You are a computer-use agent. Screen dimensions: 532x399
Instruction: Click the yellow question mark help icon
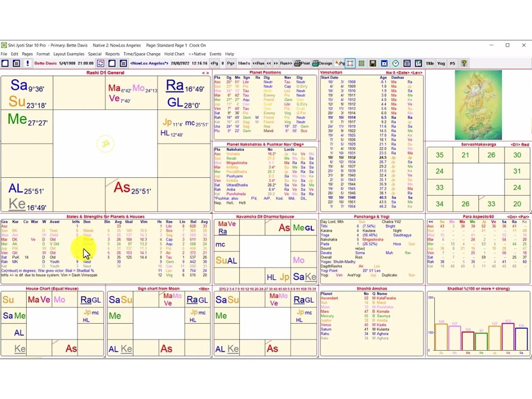coord(464,64)
